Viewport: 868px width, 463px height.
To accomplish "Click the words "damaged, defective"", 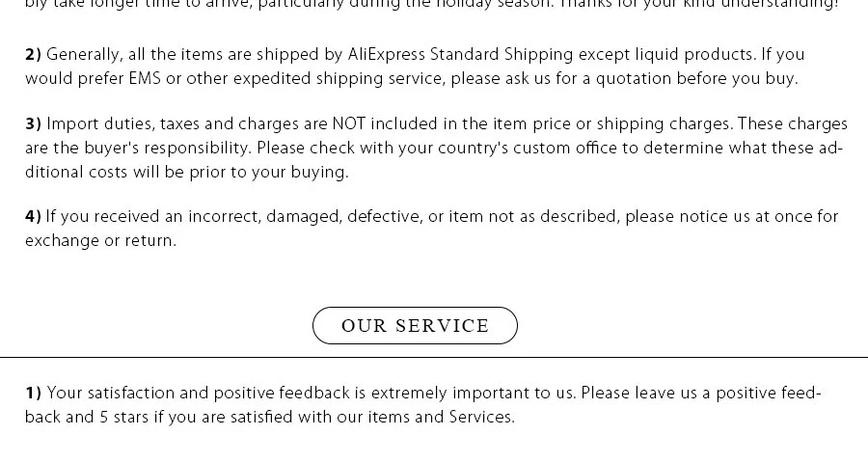I will [x=345, y=216].
